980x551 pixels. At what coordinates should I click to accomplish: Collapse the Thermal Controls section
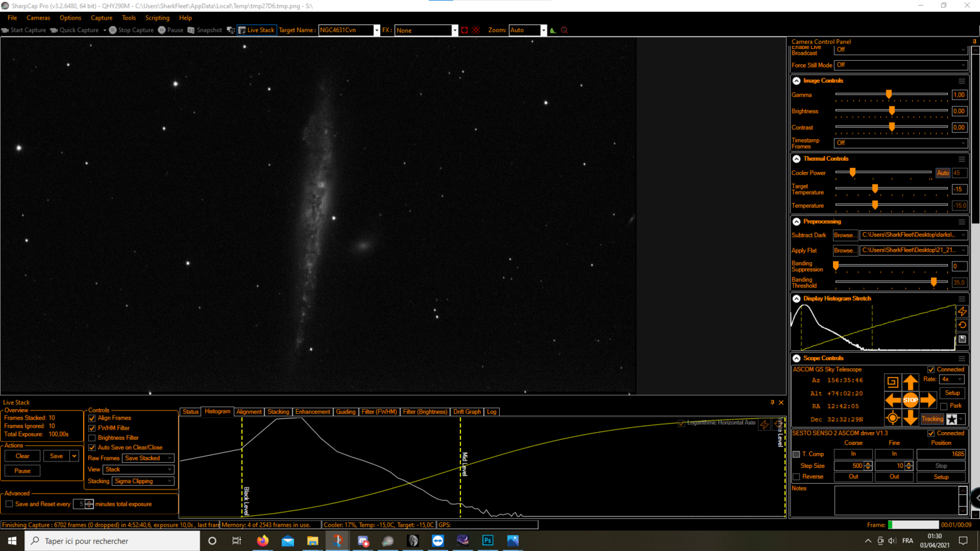[x=796, y=158]
